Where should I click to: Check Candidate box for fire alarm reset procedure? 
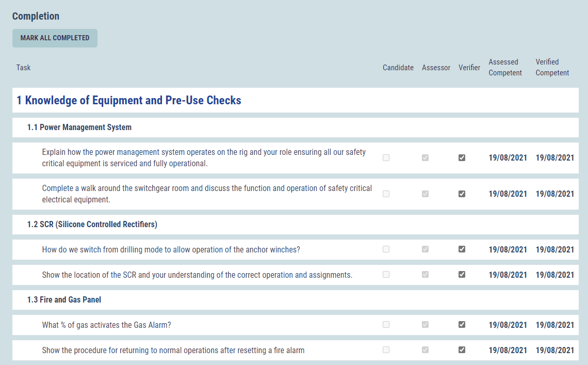386,350
